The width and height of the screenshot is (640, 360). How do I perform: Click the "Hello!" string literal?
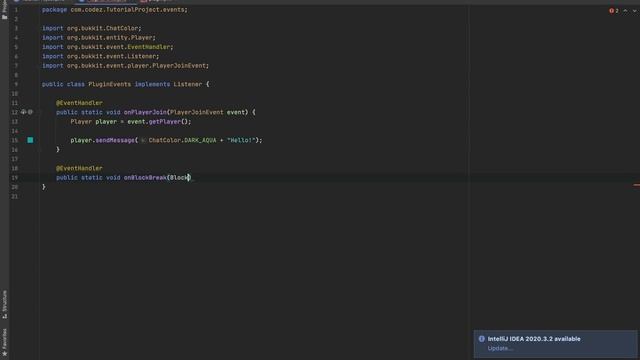241,140
